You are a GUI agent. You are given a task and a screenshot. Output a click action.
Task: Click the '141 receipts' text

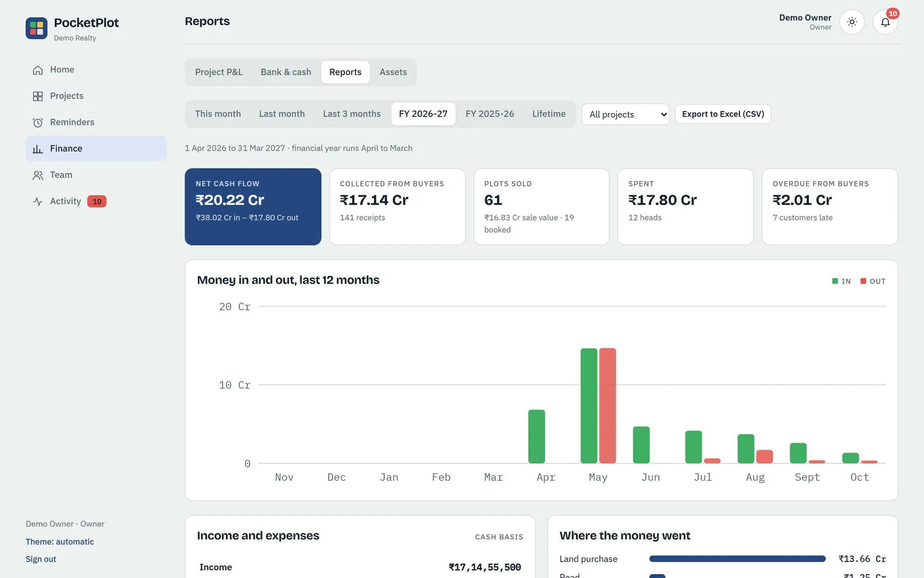point(362,218)
